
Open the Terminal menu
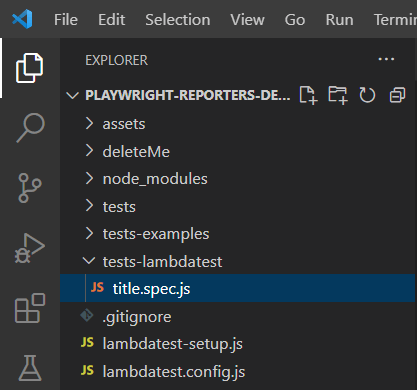(395, 20)
